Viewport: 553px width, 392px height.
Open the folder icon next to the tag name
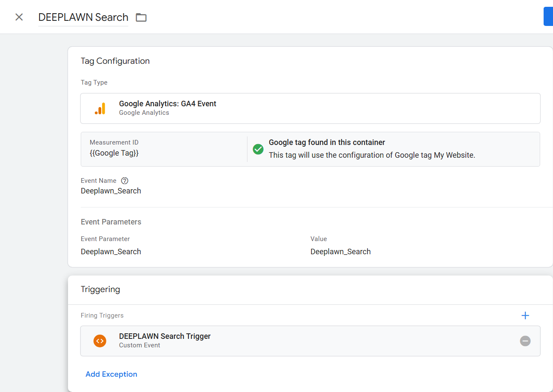[x=141, y=17]
